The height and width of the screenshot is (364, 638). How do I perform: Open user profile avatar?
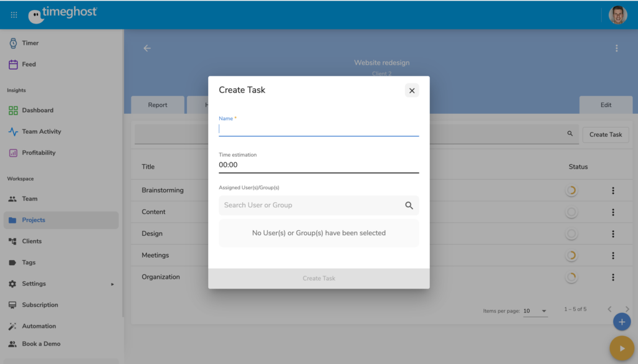[617, 15]
